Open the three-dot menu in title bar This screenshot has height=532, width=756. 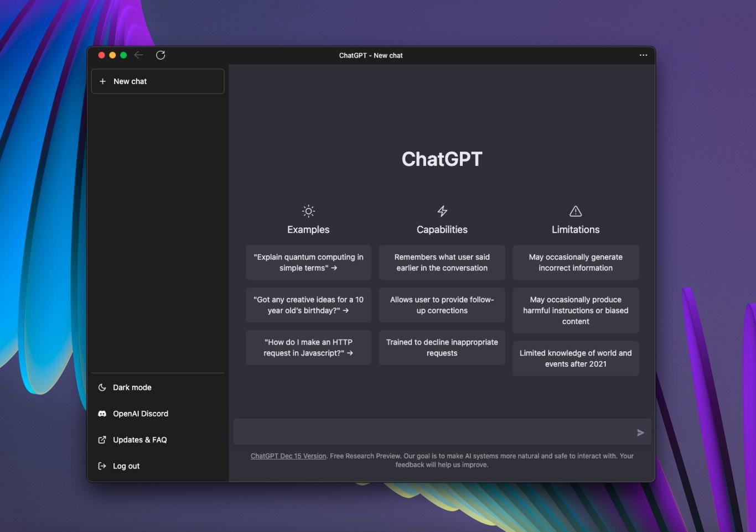coord(643,55)
